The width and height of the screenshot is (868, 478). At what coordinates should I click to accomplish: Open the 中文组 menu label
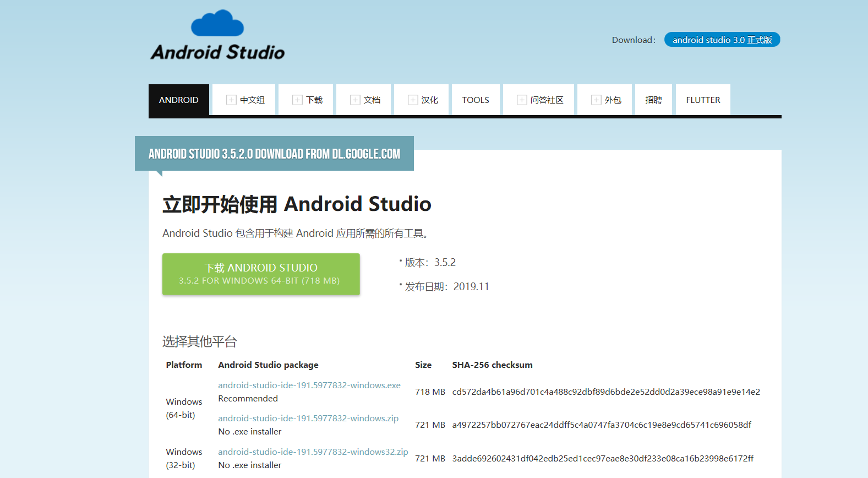click(252, 100)
